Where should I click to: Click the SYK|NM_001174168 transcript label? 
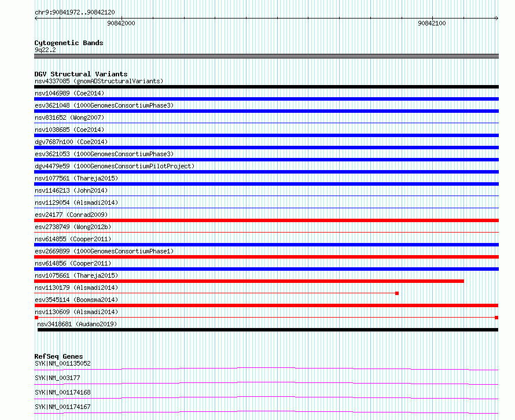[62, 392]
